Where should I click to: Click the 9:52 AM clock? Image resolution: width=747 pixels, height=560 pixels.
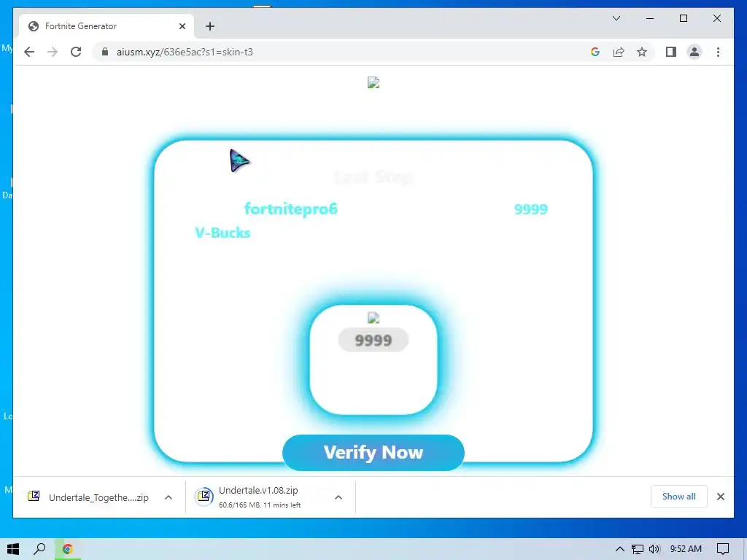point(686,549)
